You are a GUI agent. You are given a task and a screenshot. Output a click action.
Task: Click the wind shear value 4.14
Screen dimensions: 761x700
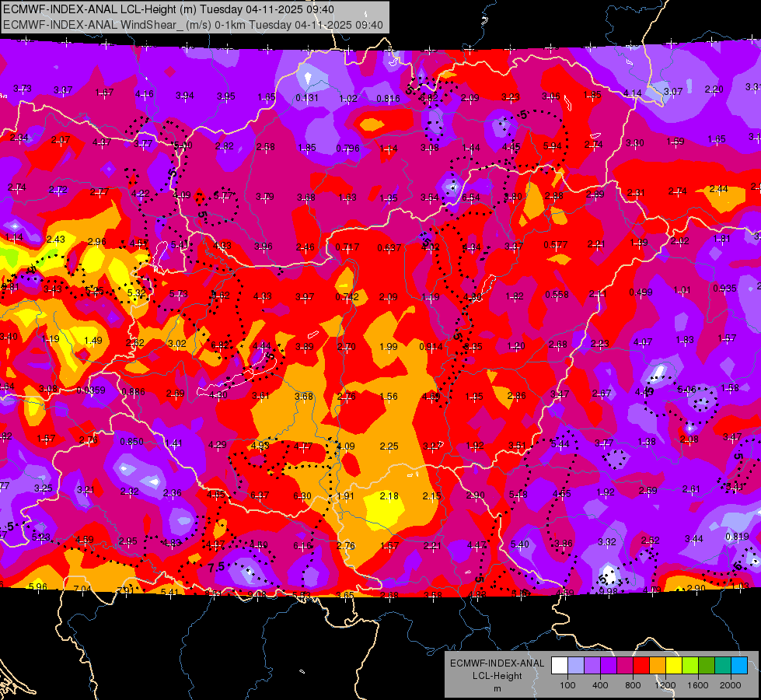(x=633, y=93)
